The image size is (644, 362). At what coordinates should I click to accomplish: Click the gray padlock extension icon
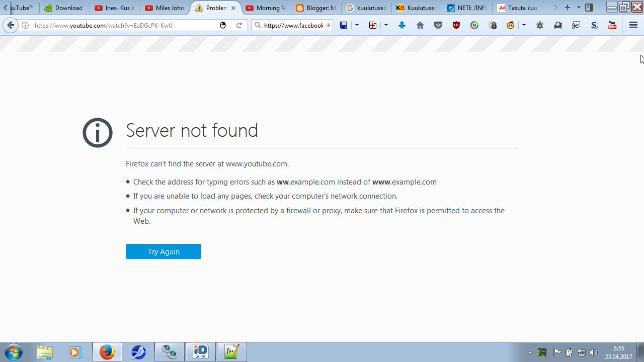point(493,25)
